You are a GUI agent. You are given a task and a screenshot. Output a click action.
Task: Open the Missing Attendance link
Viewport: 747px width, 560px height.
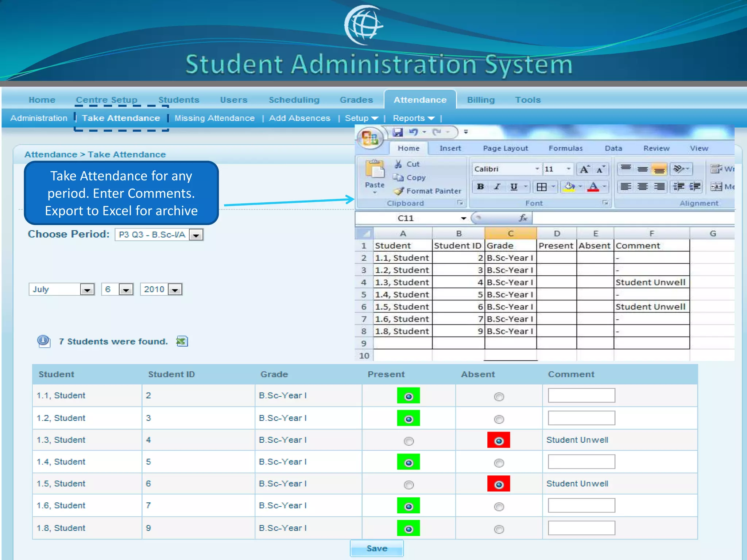pyautogui.click(x=214, y=118)
